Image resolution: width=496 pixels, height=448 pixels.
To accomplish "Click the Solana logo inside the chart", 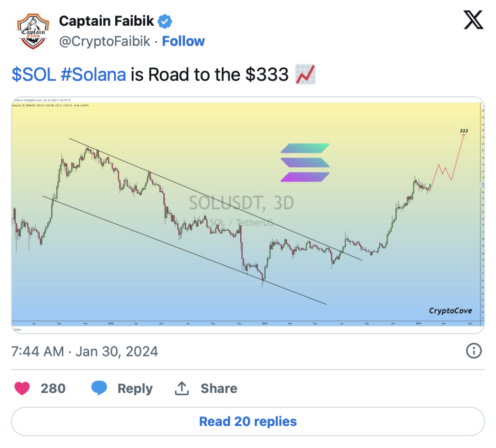I will [x=305, y=163].
